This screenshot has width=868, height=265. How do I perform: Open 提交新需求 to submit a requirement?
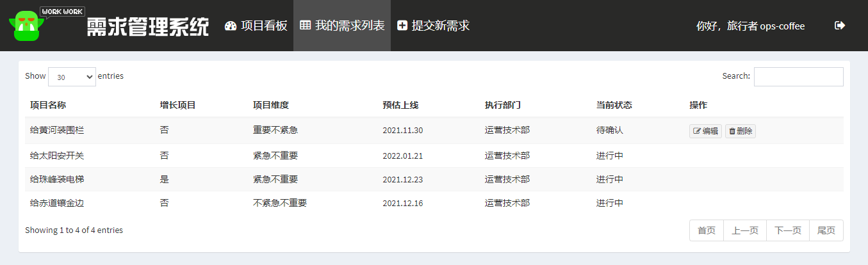(434, 26)
